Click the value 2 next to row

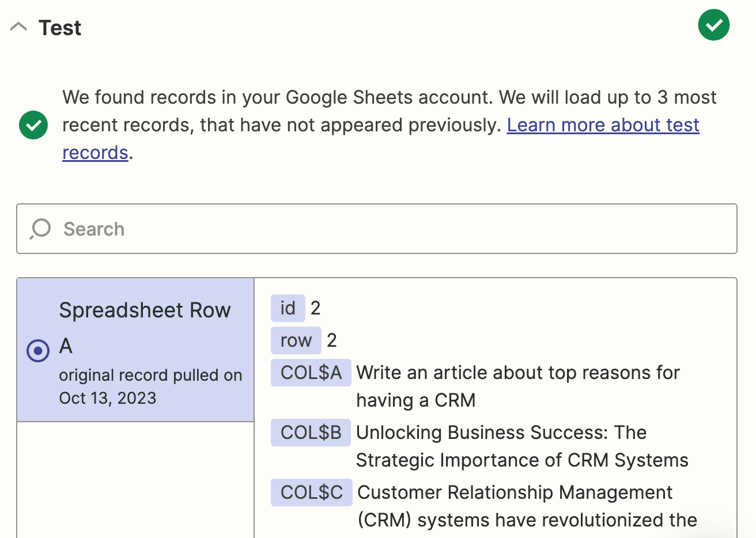coord(331,340)
